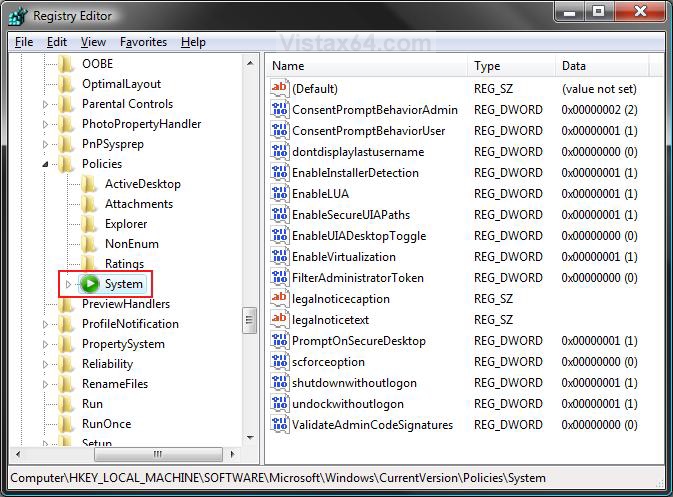Select the RunOnce key
The height and width of the screenshot is (497, 673).
tap(106, 424)
